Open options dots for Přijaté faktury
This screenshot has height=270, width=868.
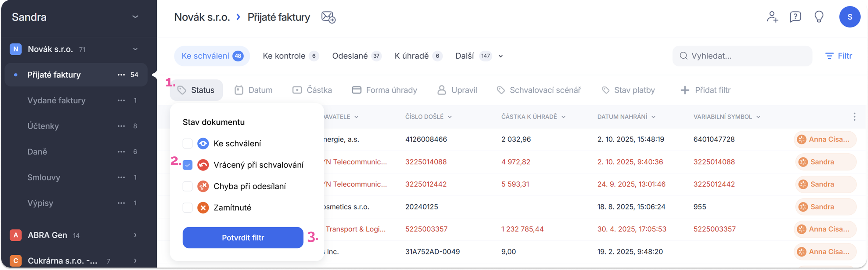pyautogui.click(x=121, y=75)
